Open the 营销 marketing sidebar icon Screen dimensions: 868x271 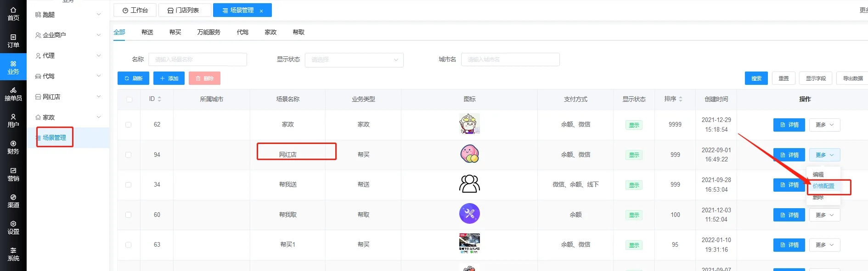[x=13, y=174]
